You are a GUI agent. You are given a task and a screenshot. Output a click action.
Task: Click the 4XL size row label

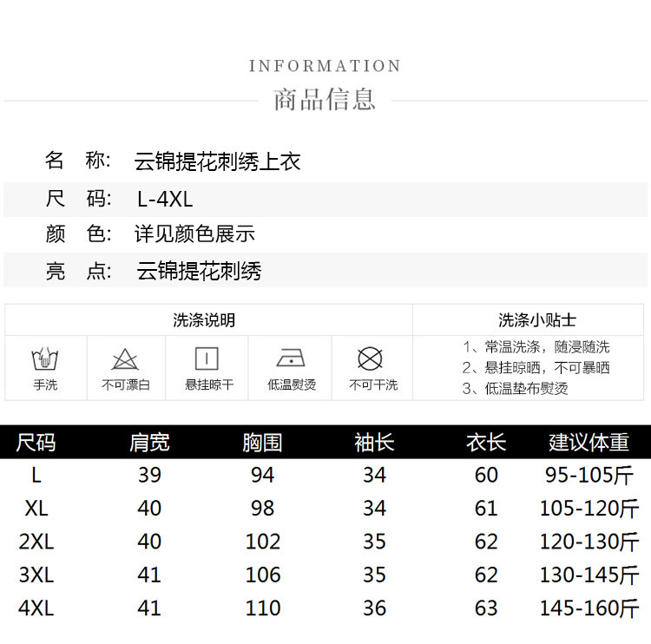tap(36, 608)
